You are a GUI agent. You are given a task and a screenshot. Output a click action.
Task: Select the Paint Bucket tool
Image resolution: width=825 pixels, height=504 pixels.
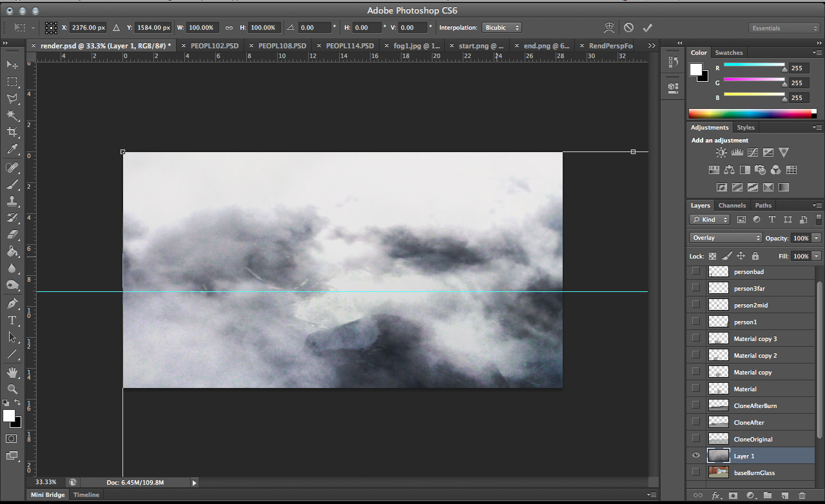pyautogui.click(x=12, y=251)
